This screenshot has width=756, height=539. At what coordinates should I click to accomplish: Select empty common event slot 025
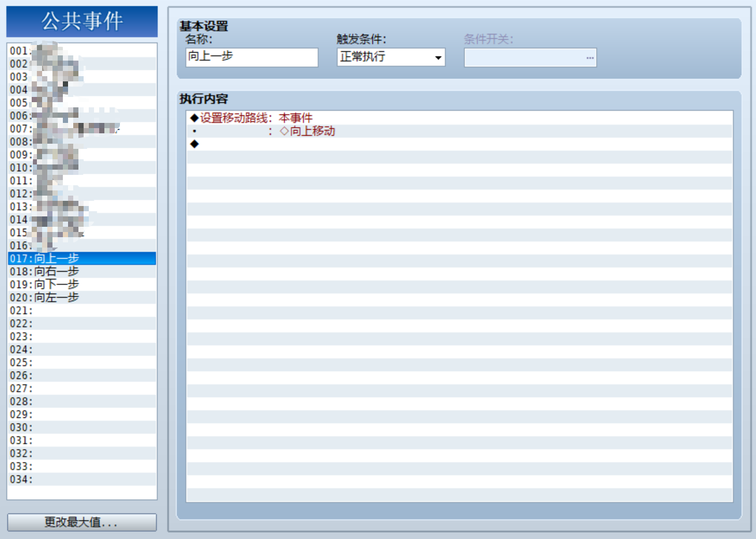(82, 362)
